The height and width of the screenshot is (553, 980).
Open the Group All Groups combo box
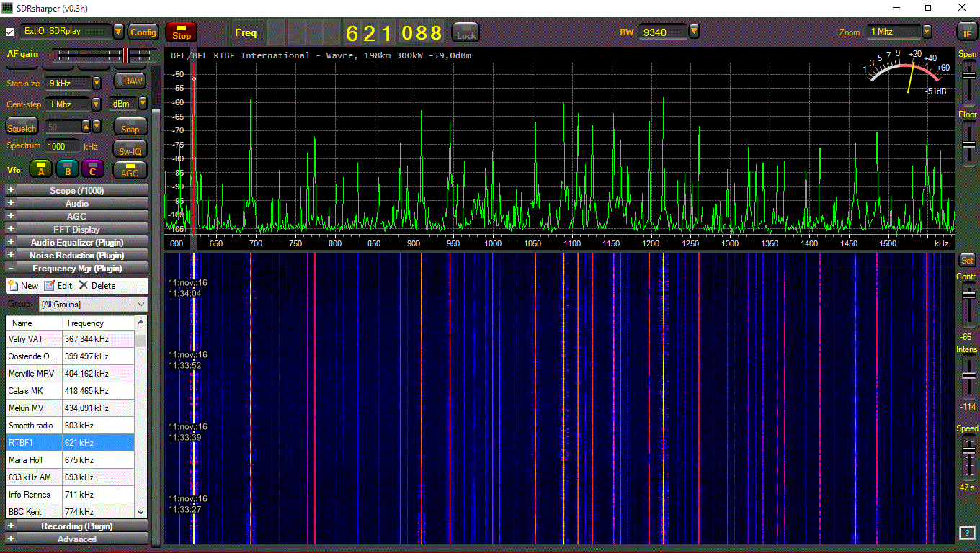coord(93,305)
